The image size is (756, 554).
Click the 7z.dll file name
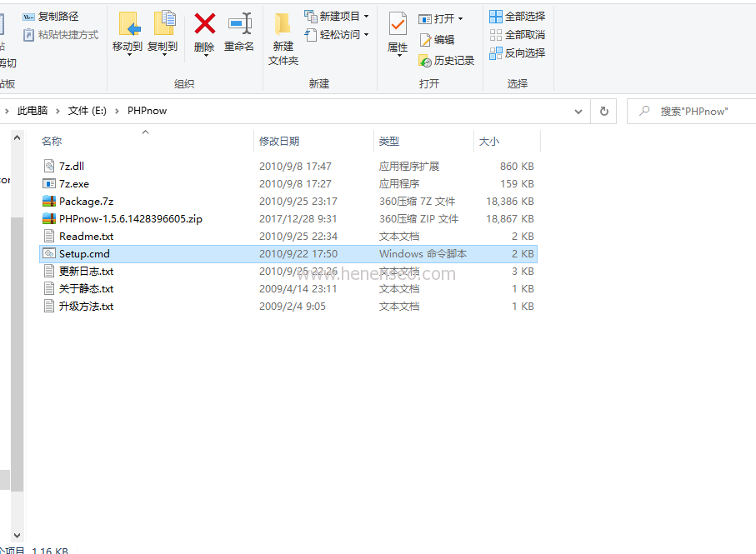pyautogui.click(x=72, y=167)
